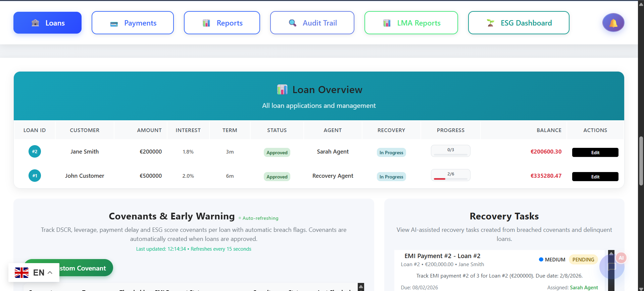Image resolution: width=644 pixels, height=291 pixels.
Task: Click the Custom Covenant button
Action: [68, 268]
